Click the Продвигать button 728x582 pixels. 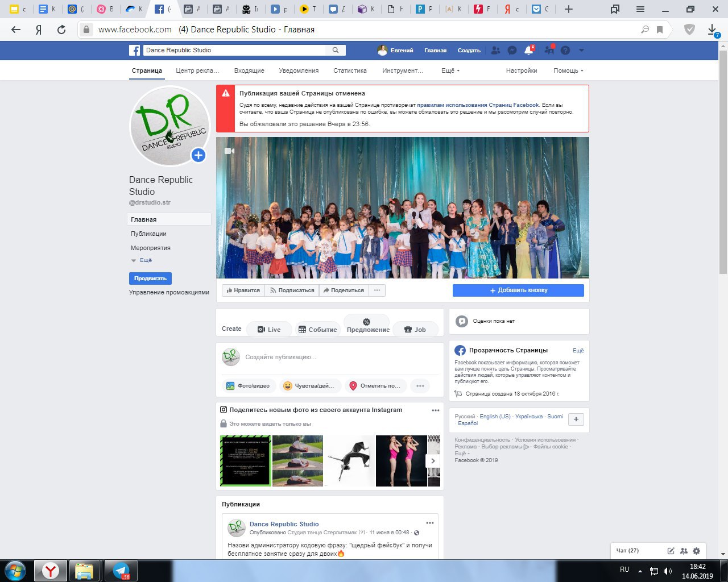click(x=150, y=278)
